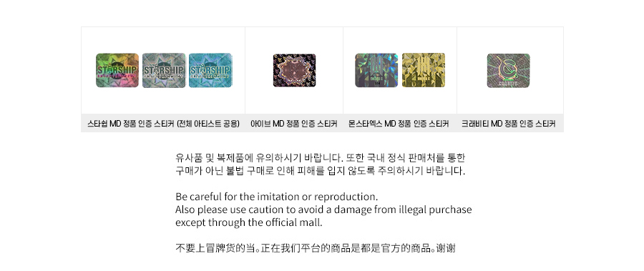
Task: Click the rainbow green-pink STARSHIP hologram sticker
Action: pyautogui.click(x=117, y=70)
